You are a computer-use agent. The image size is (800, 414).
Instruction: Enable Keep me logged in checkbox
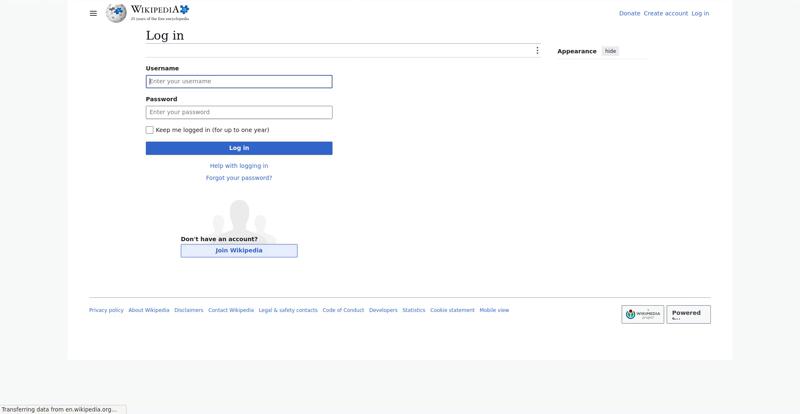(149, 130)
